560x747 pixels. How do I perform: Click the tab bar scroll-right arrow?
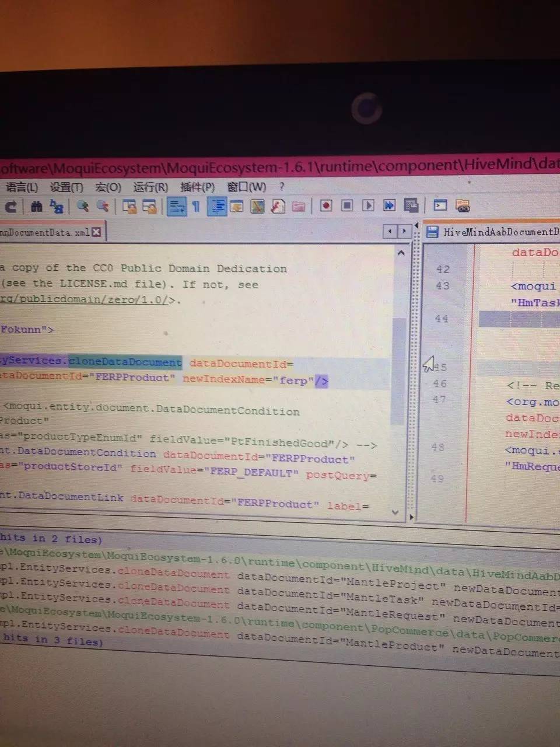(x=403, y=232)
